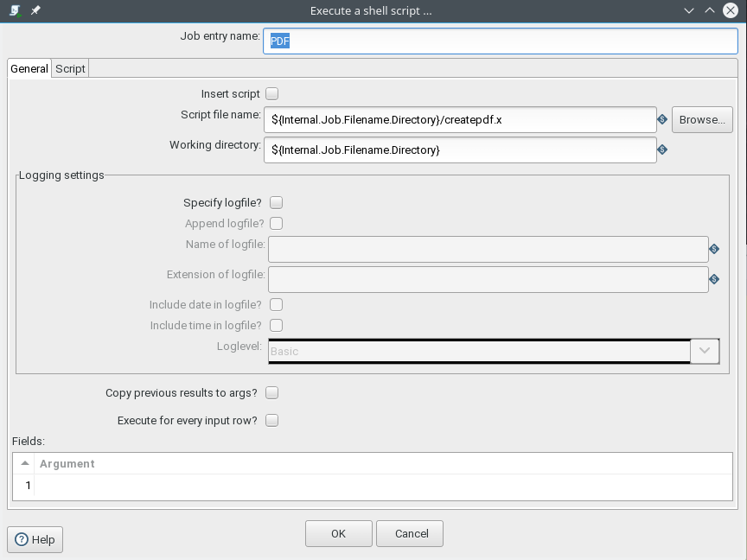The width and height of the screenshot is (747, 560).
Task: Click variable icon beside Script file name
Action: click(x=662, y=119)
